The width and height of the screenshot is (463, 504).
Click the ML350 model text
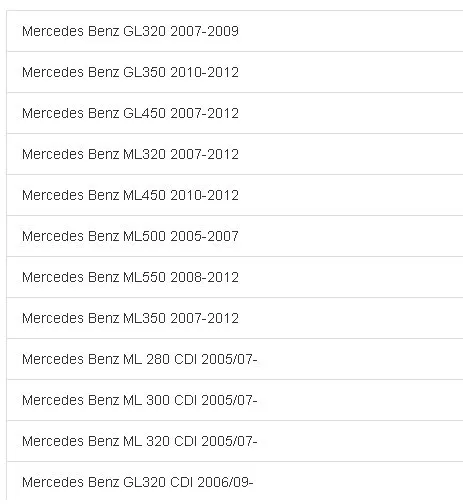click(x=144, y=318)
